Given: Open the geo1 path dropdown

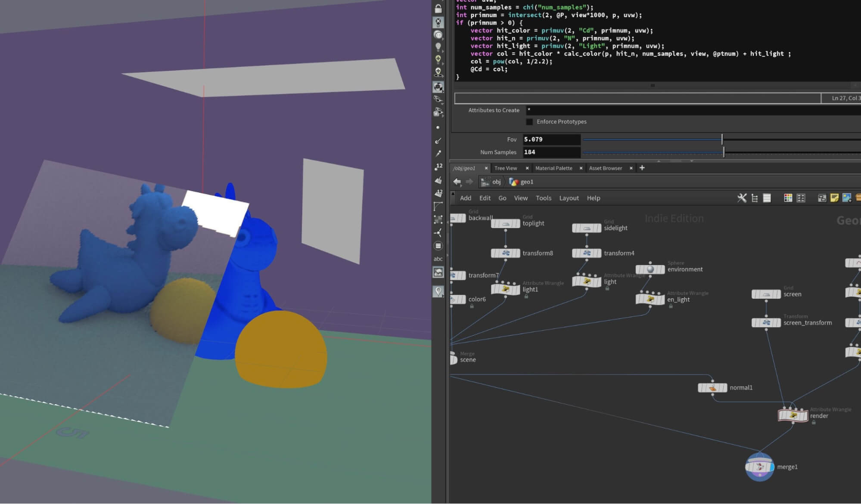Looking at the screenshot, I should coord(526,182).
